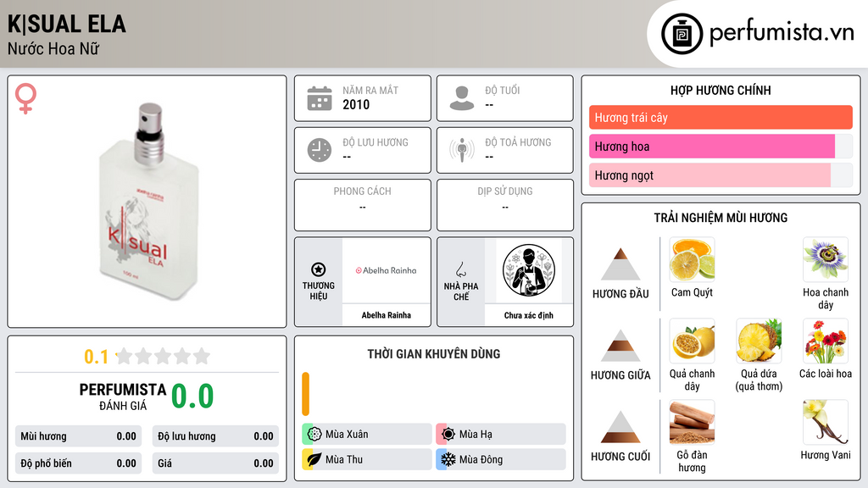
Task: Click the person icon beside Độ Tuổi
Action: click(x=462, y=98)
